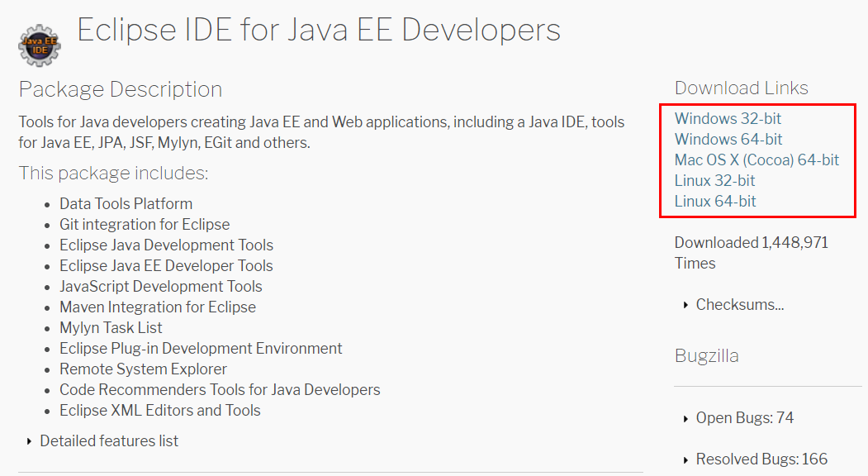
Task: Select the Linux 32-bit download link
Action: coord(714,181)
